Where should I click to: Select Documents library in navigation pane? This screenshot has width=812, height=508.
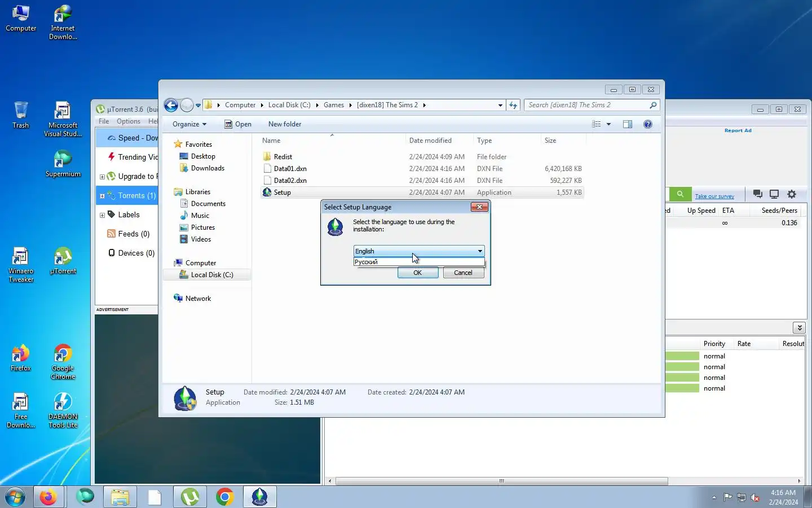[x=208, y=204]
